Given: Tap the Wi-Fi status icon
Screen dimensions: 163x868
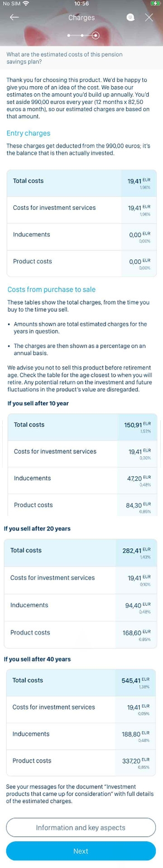Looking at the screenshot, I should [x=26, y=3].
